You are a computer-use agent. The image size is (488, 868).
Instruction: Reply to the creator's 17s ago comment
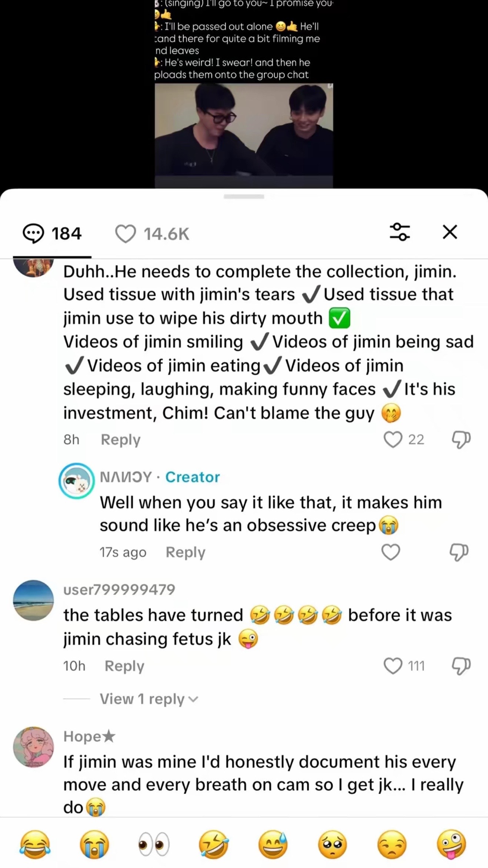185,552
